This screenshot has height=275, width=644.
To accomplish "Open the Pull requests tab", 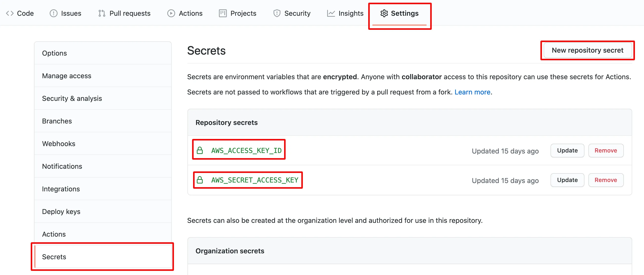I will pos(130,13).
